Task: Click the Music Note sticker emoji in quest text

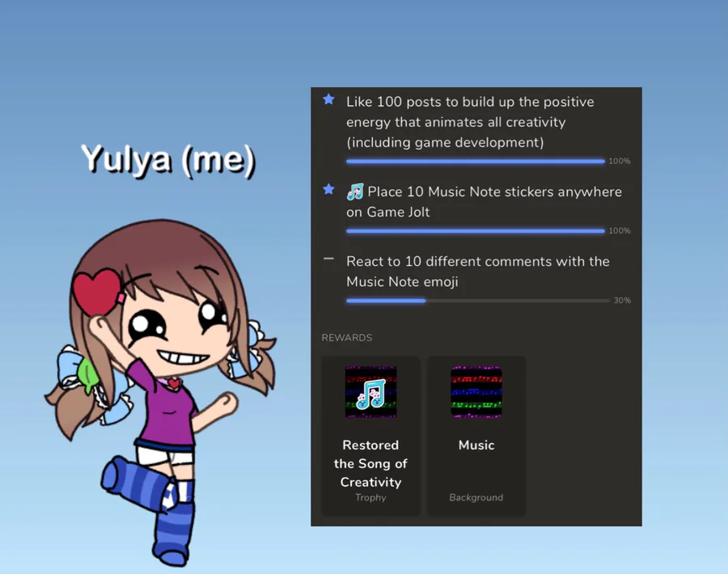Action: coord(355,192)
